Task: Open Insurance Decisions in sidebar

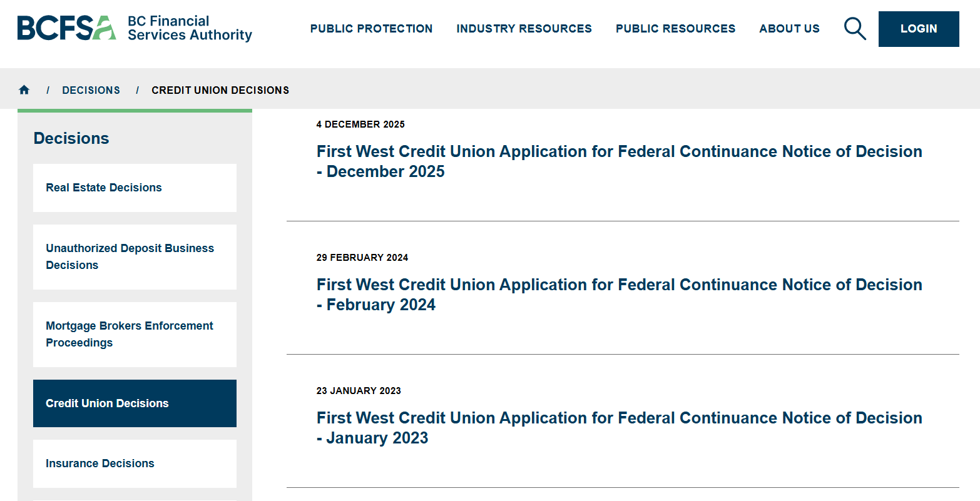Action: 135,463
